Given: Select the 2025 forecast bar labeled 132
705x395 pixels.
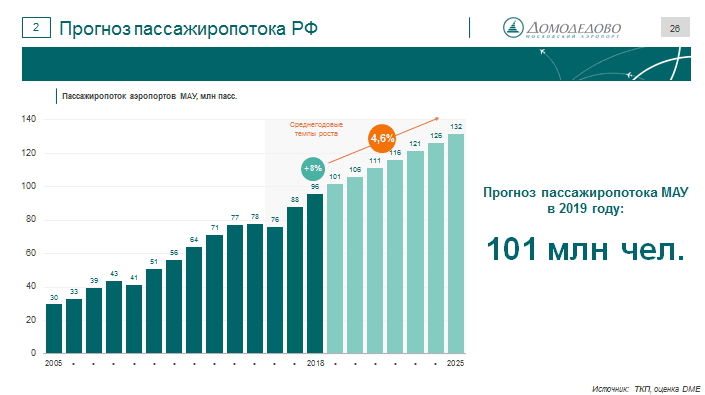Looking at the screenshot, I should point(456,243).
